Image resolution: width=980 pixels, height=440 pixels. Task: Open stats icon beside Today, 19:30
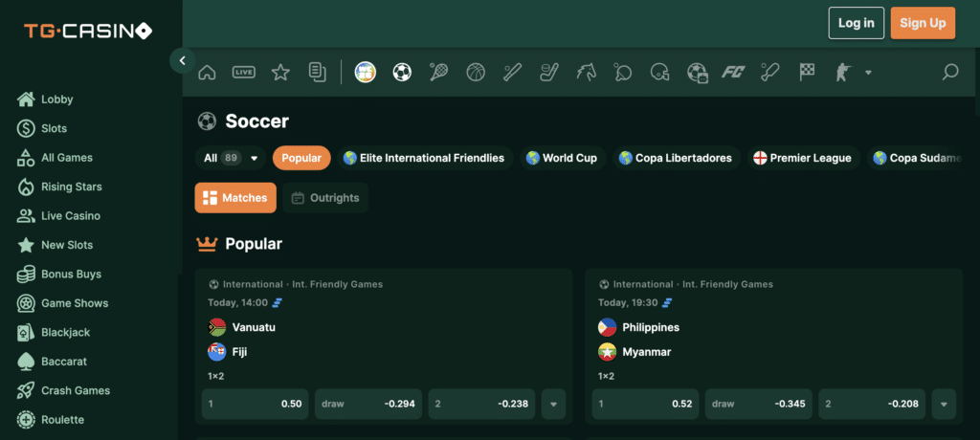667,303
